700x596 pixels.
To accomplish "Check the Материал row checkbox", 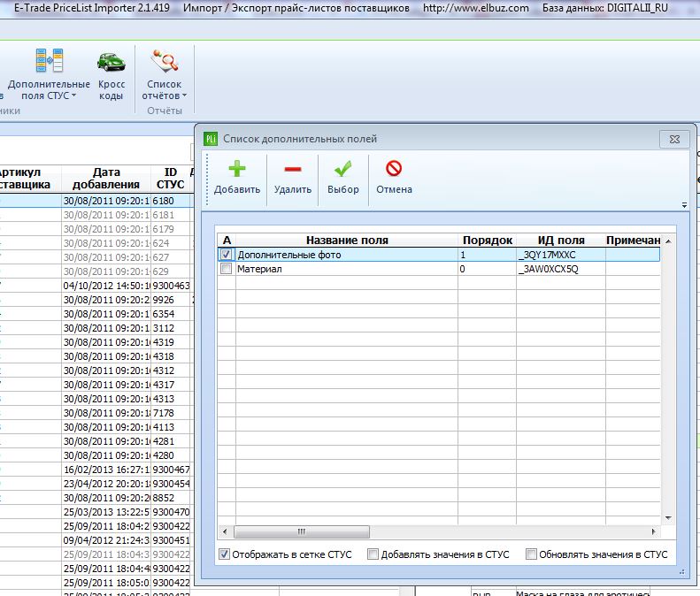I will click(x=227, y=269).
